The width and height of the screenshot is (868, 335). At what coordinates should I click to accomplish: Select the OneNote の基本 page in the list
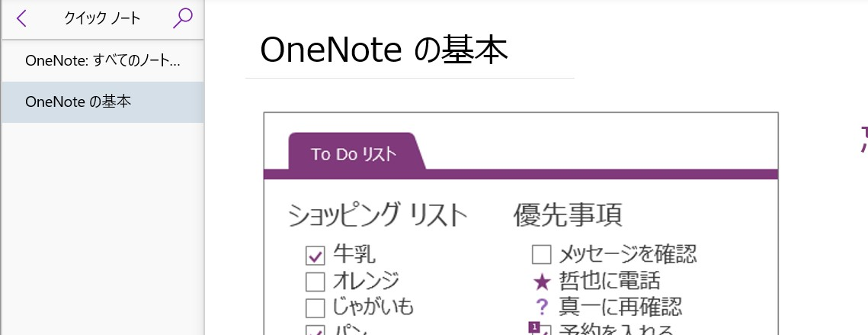103,102
